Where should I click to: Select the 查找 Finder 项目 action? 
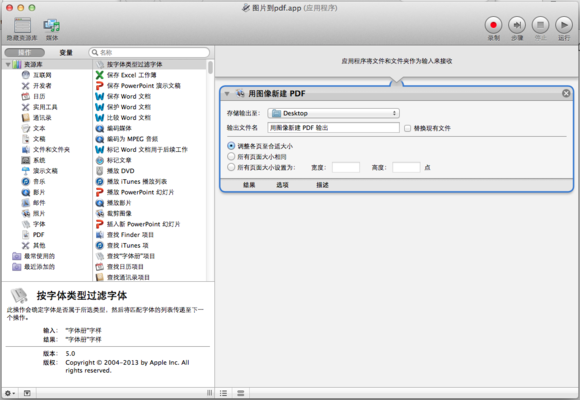point(150,235)
